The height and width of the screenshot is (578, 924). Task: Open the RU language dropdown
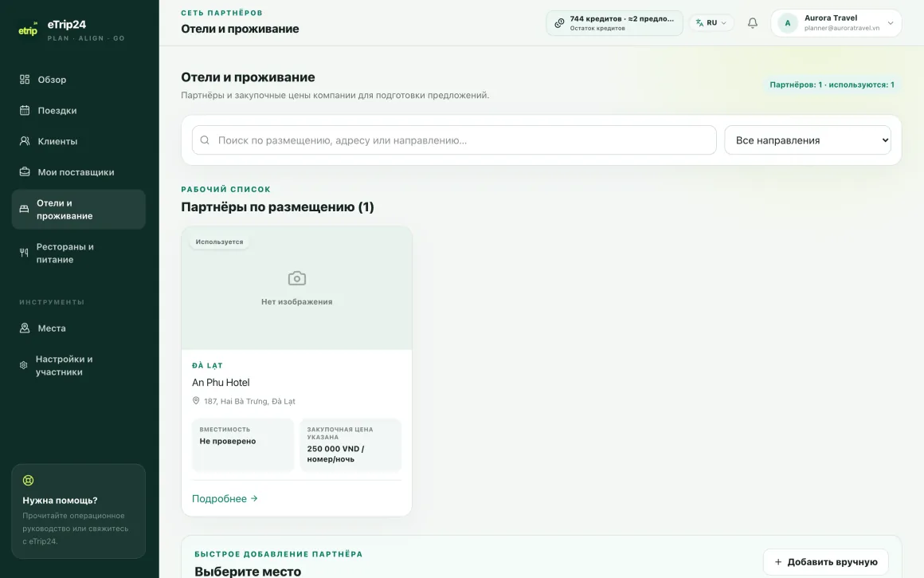tap(712, 23)
